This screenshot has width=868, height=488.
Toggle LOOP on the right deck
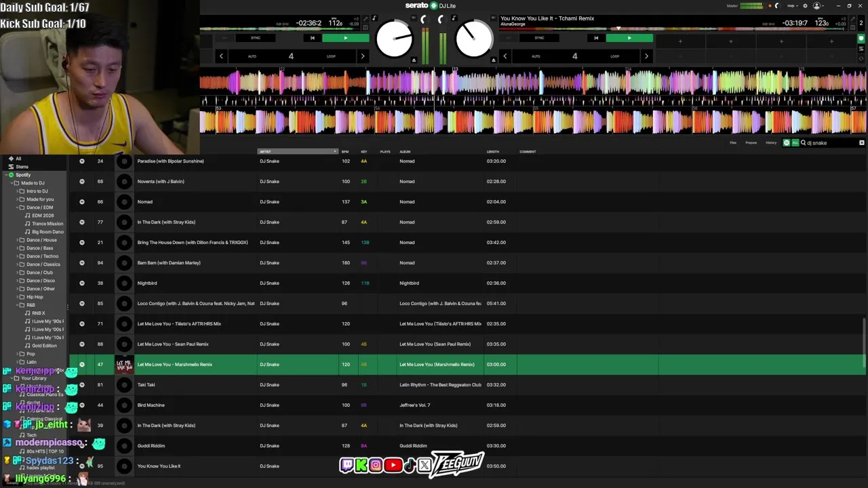tap(614, 56)
